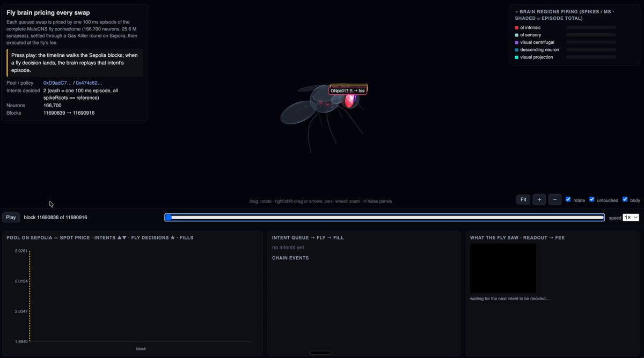The width and height of the screenshot is (644, 358).
Task: Click the 'ol sensory' legend label
Action: tap(531, 35)
